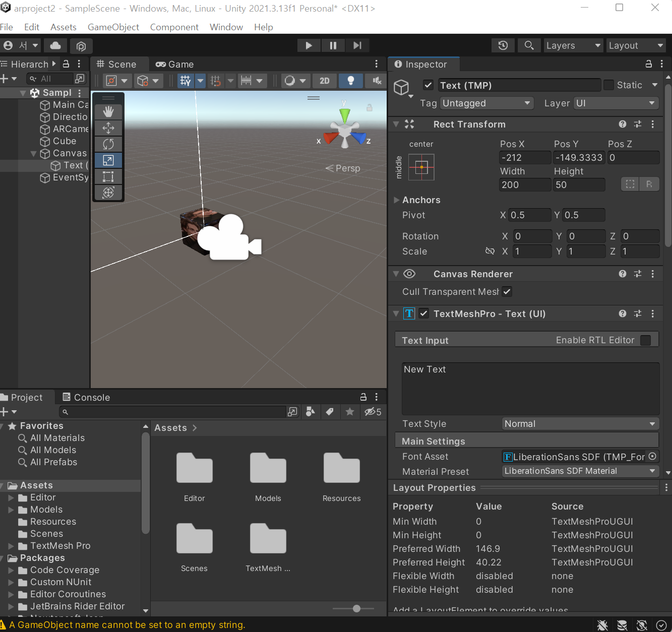Screen dimensions: 672x632
Task: Select the Move tool in Scene
Action: click(x=108, y=128)
